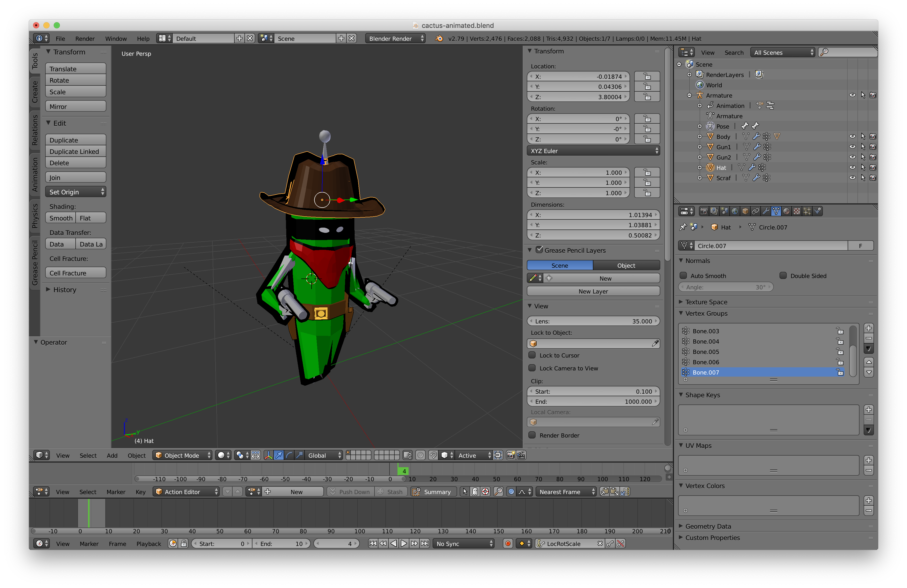
Task: Open the Render properties tab (camera icon)
Action: coord(704,211)
